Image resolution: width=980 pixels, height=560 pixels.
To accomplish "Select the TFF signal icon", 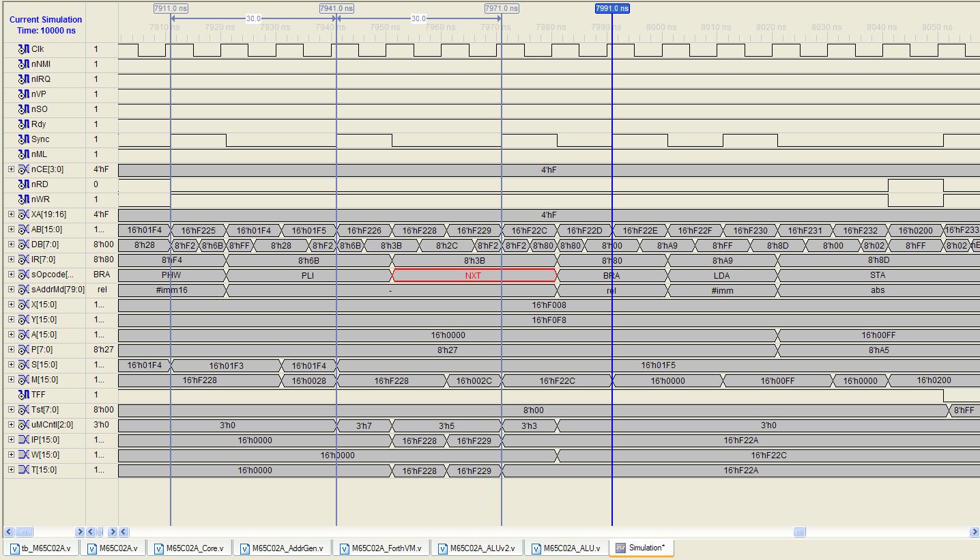I will pos(24,395).
